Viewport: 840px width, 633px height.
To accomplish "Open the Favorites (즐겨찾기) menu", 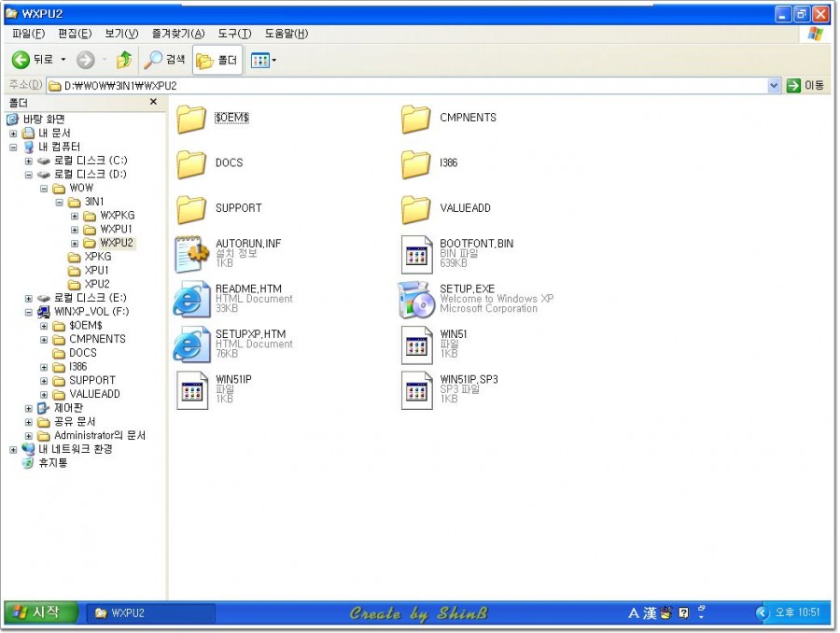I will pyautogui.click(x=178, y=34).
